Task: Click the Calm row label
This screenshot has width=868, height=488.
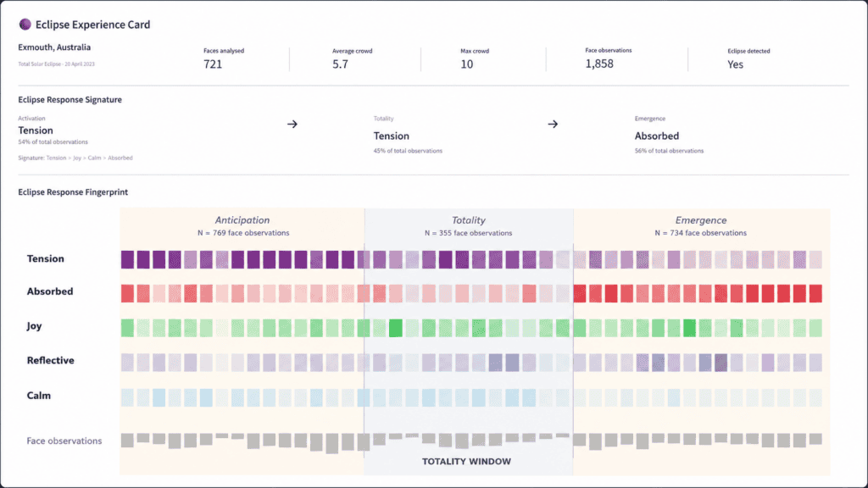Action: tap(39, 396)
